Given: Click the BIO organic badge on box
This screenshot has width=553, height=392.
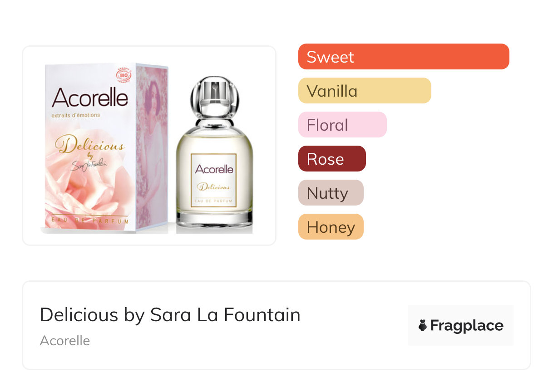Looking at the screenshot, I should 123,74.
